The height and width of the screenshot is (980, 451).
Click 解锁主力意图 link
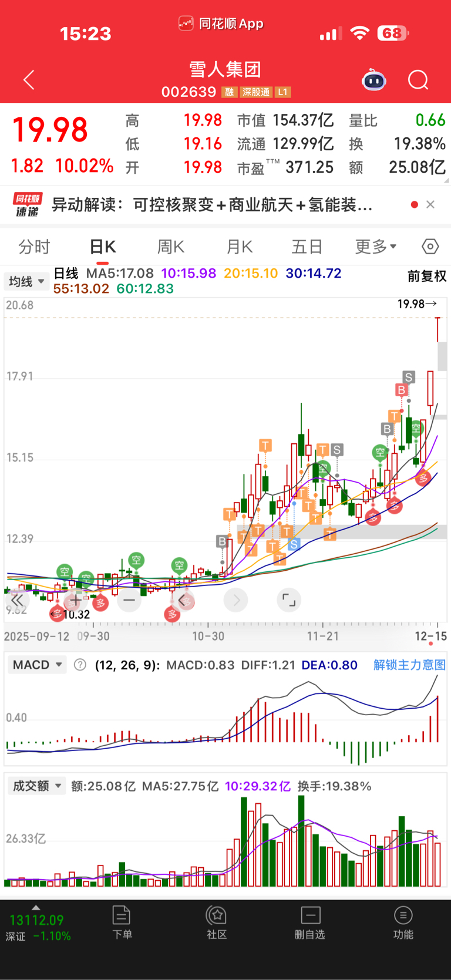(409, 665)
